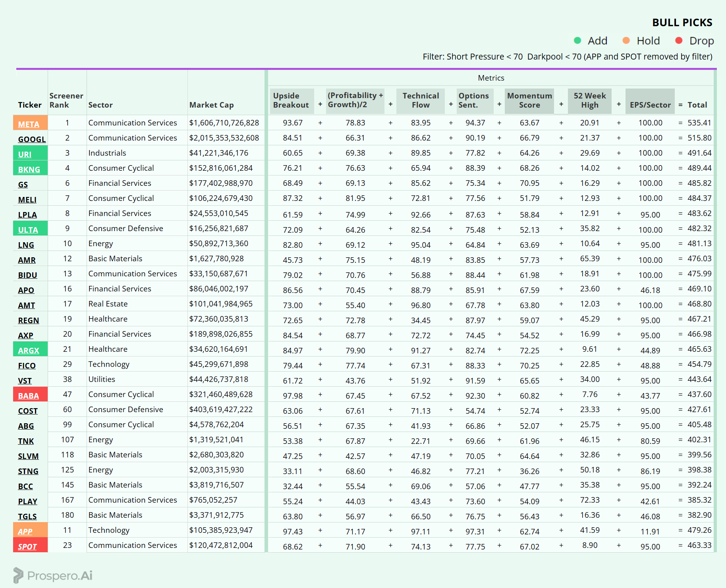The image size is (726, 588).
Task: Click the Sector column header
Action: pos(100,105)
